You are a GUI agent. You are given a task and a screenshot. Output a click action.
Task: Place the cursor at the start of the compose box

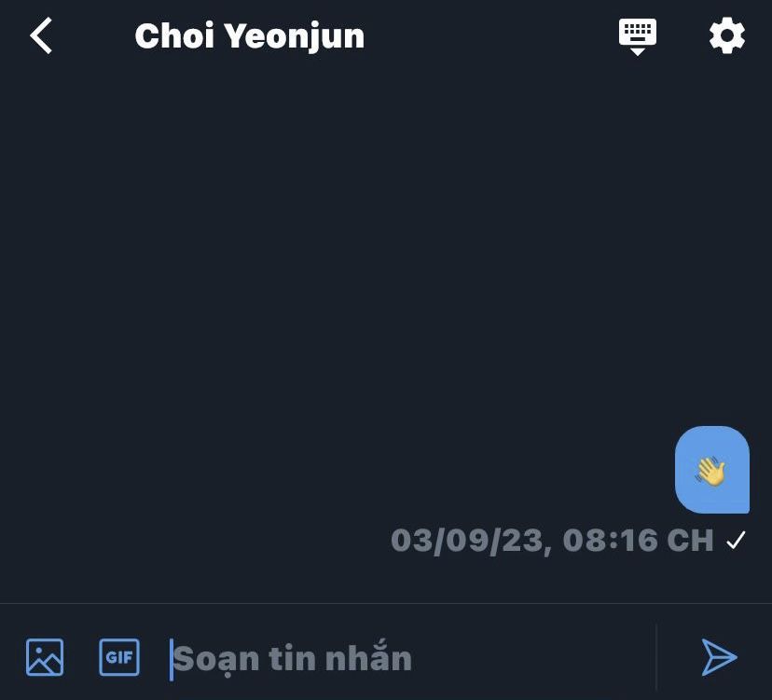172,660
